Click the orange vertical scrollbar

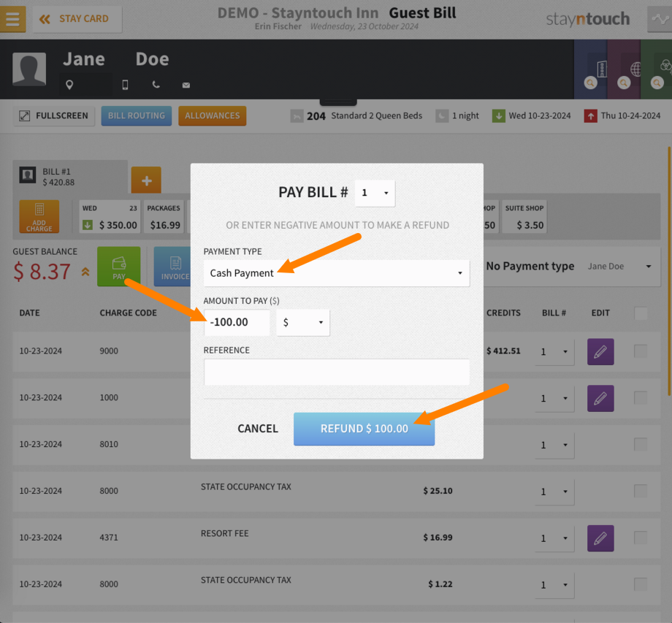click(669, 271)
